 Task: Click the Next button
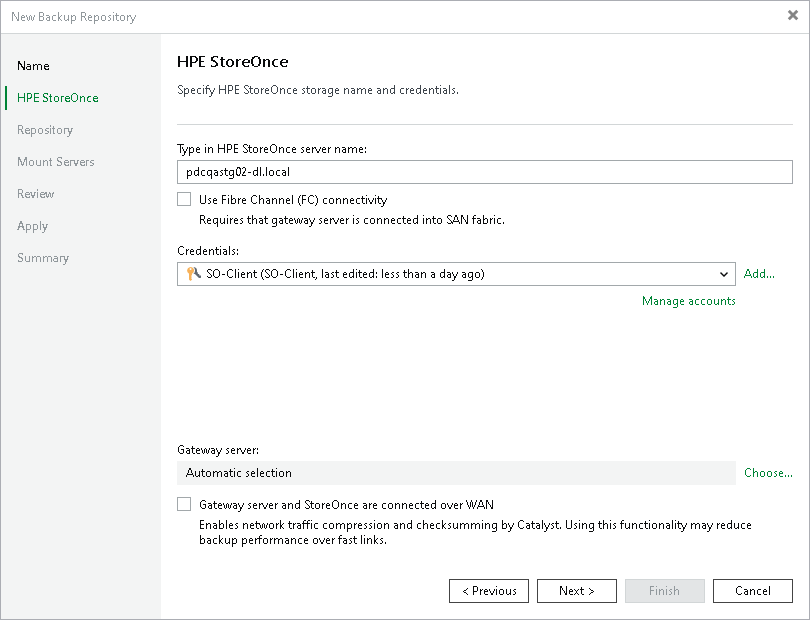point(577,591)
